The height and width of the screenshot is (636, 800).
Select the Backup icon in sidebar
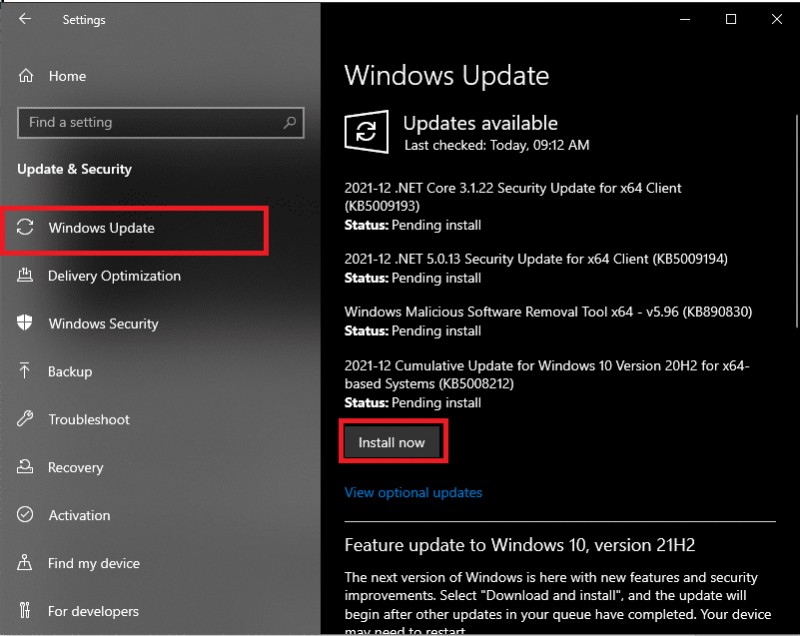[x=25, y=372]
